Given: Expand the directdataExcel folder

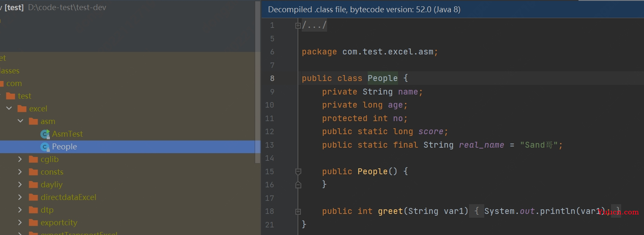Looking at the screenshot, I should click(20, 197).
